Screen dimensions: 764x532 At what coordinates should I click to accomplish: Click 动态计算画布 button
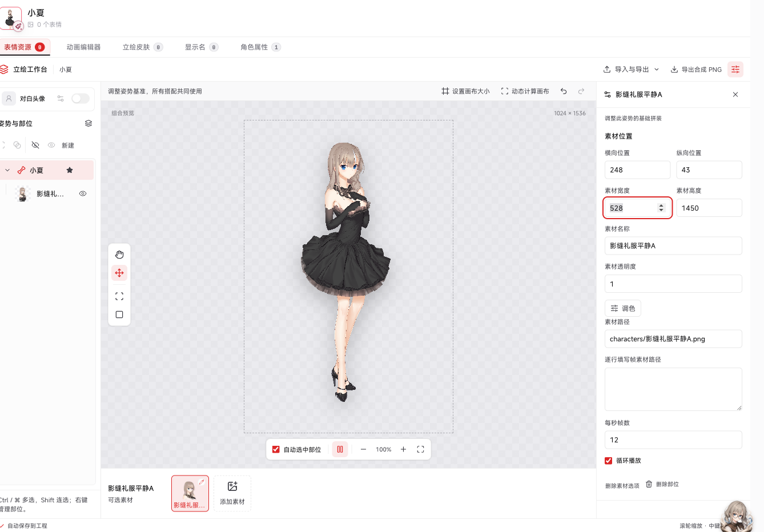pyautogui.click(x=525, y=91)
